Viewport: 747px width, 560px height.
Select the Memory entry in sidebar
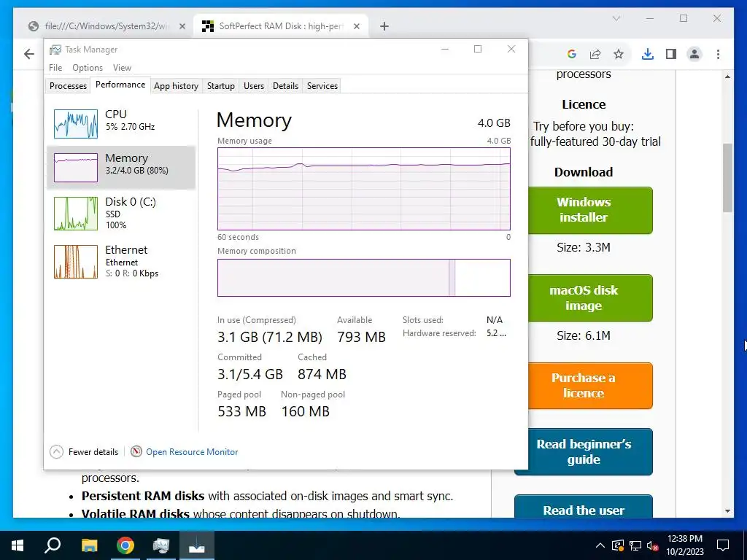tap(121, 168)
